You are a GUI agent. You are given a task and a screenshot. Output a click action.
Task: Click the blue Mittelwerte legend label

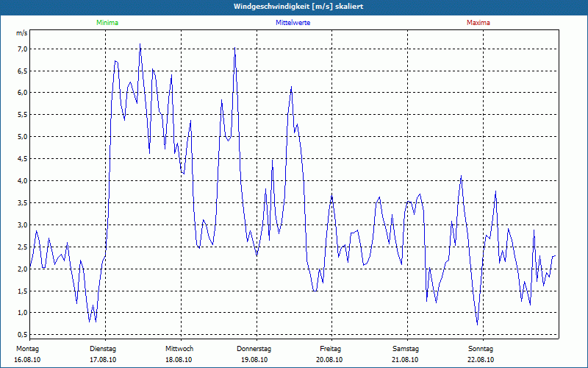click(293, 23)
